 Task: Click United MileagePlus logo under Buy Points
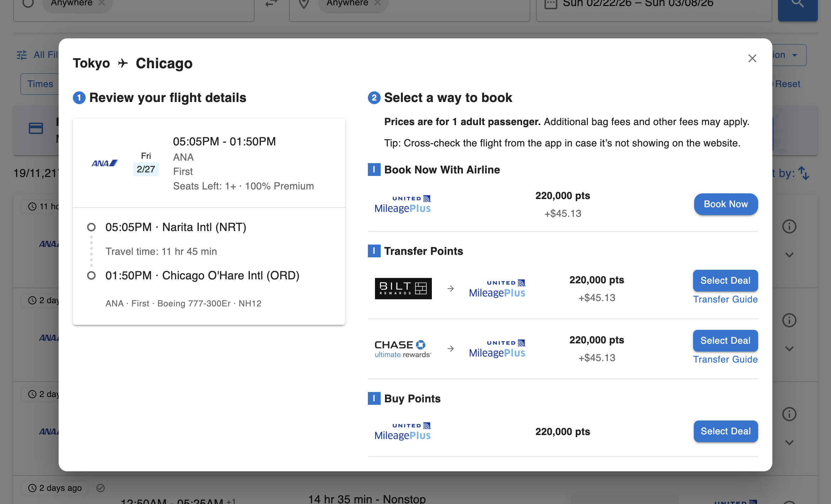point(403,431)
